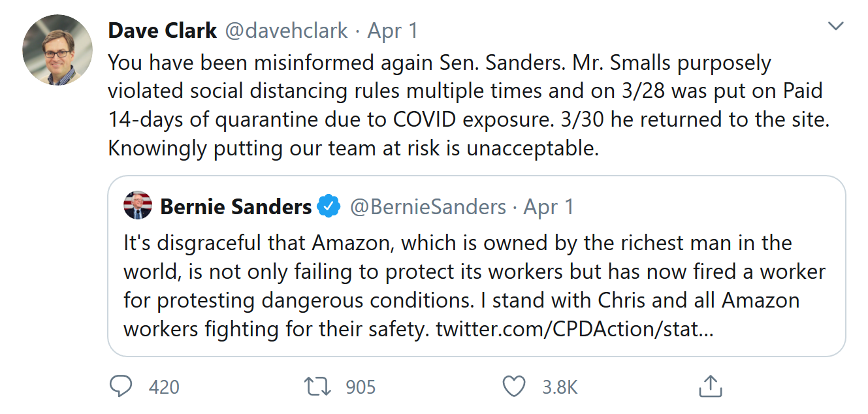The image size is (868, 414).
Task: Like the tweet with heart icon
Action: 514,387
